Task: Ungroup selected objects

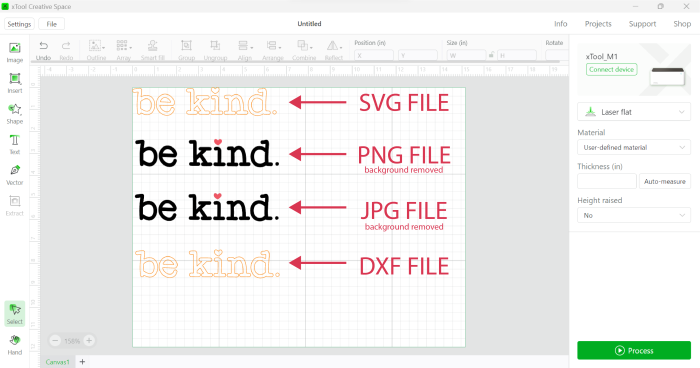Action: coord(215,50)
